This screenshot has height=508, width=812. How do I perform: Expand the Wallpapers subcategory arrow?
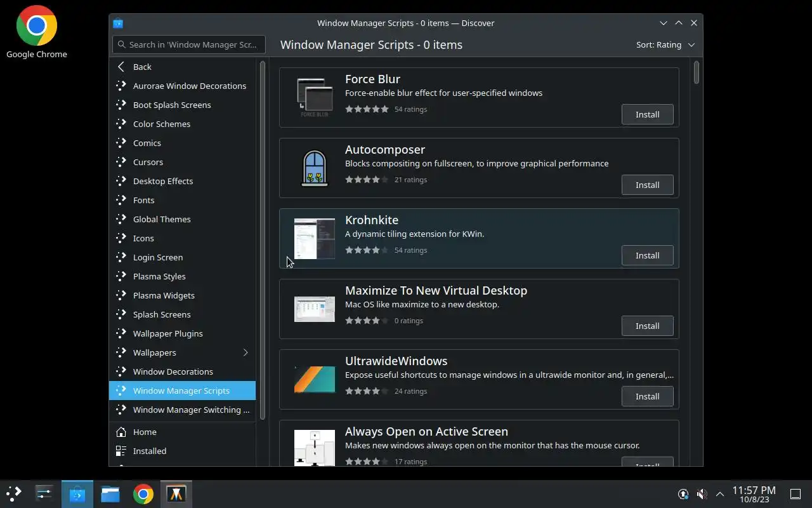click(246, 352)
